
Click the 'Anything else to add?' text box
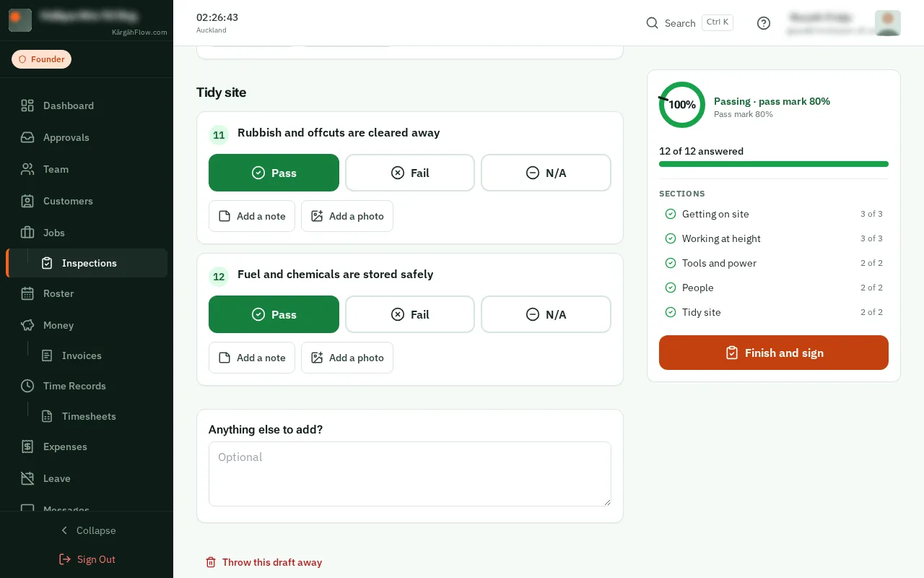pos(410,474)
